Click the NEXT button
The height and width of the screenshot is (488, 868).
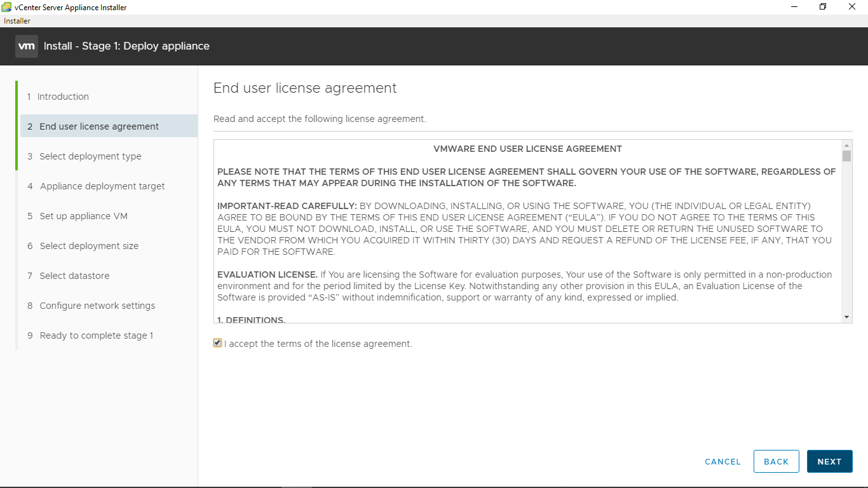tap(829, 461)
